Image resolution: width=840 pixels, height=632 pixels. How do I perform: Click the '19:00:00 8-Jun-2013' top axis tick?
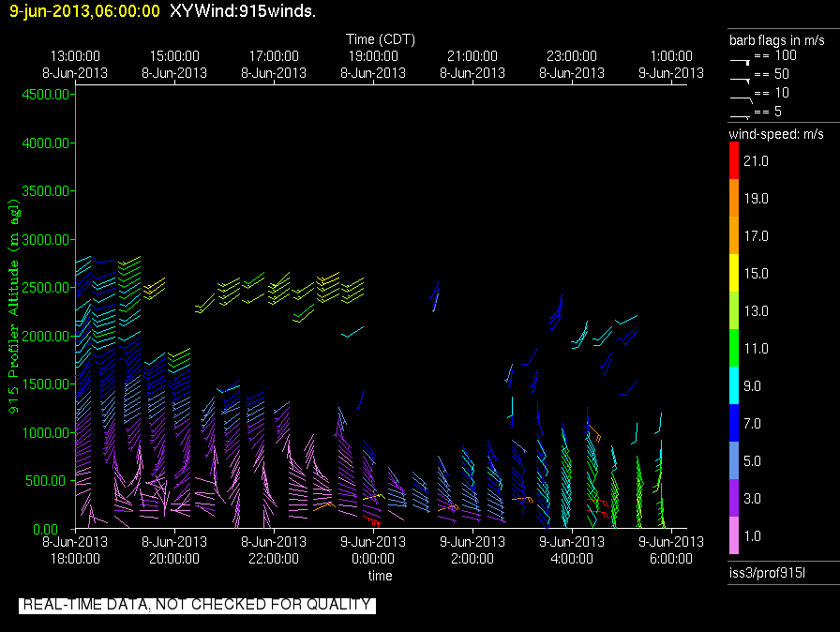point(373,65)
